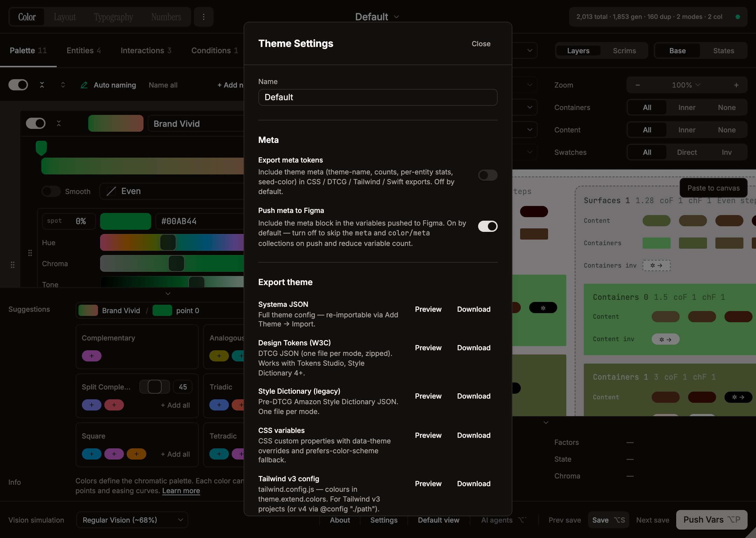Image resolution: width=756 pixels, height=538 pixels.
Task: Click the zoom plus icon to zoom in
Action: tap(736, 85)
